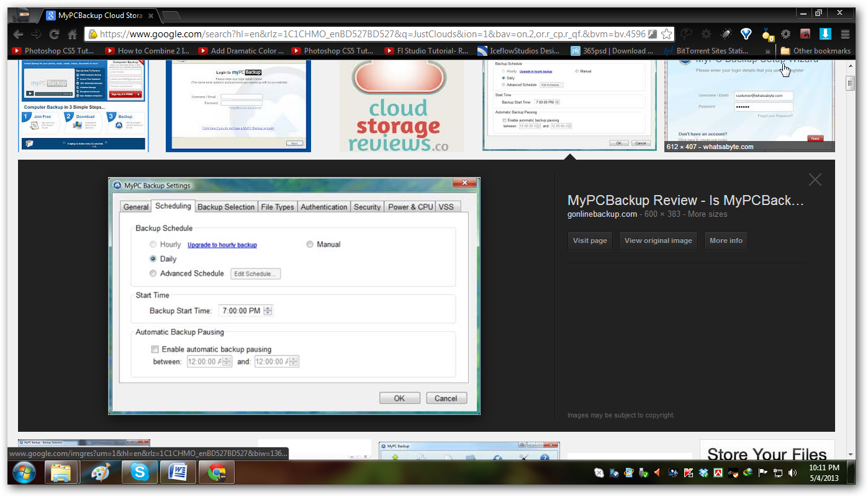Select the Manual radio button
Screen dimensions: 868x497
tap(310, 245)
